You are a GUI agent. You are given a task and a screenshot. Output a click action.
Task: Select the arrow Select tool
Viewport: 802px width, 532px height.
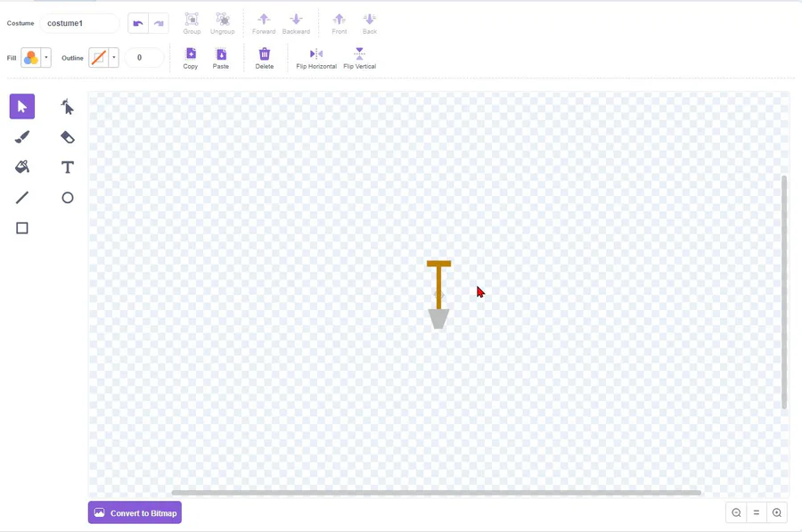tap(22, 106)
